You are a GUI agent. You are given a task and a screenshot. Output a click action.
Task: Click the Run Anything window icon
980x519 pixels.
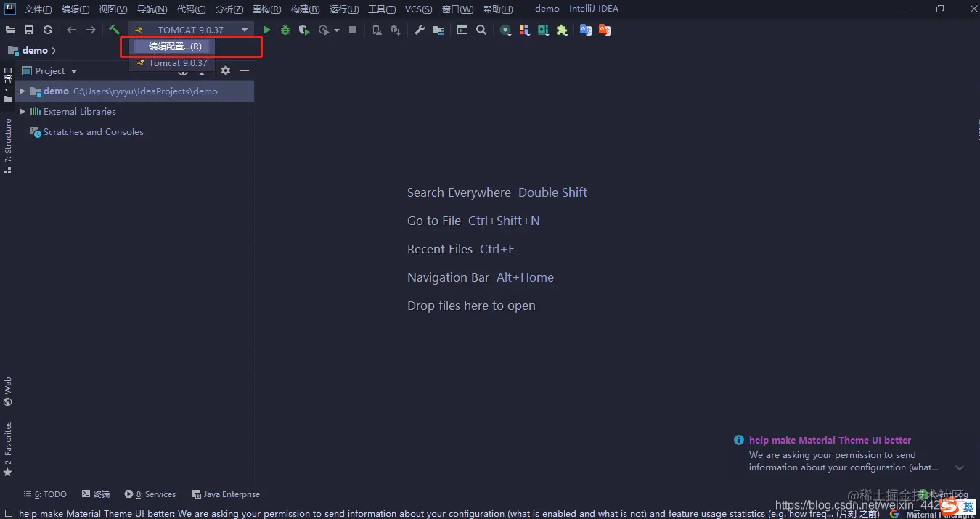click(462, 30)
